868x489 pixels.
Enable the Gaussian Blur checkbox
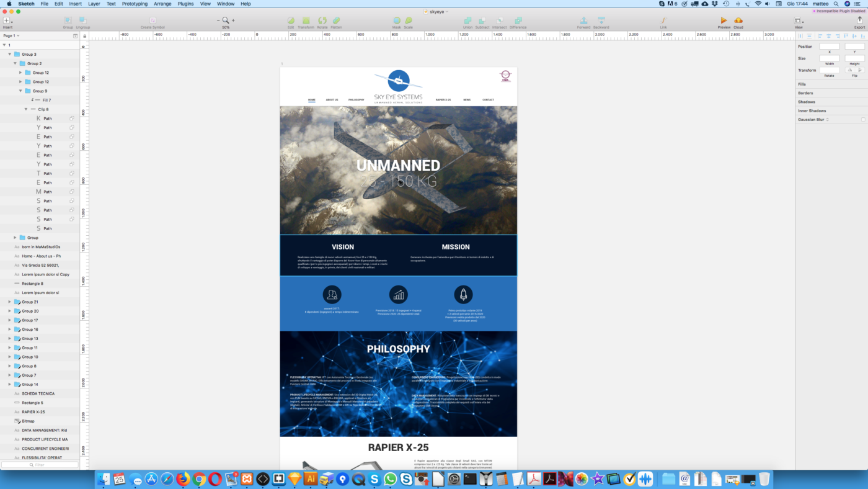[862, 119]
